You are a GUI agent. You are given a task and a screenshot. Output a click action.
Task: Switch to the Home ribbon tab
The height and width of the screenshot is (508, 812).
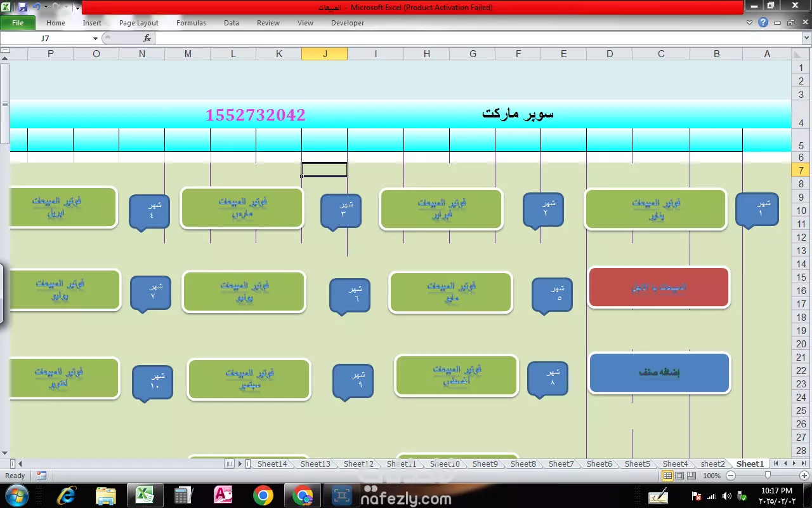tap(56, 23)
